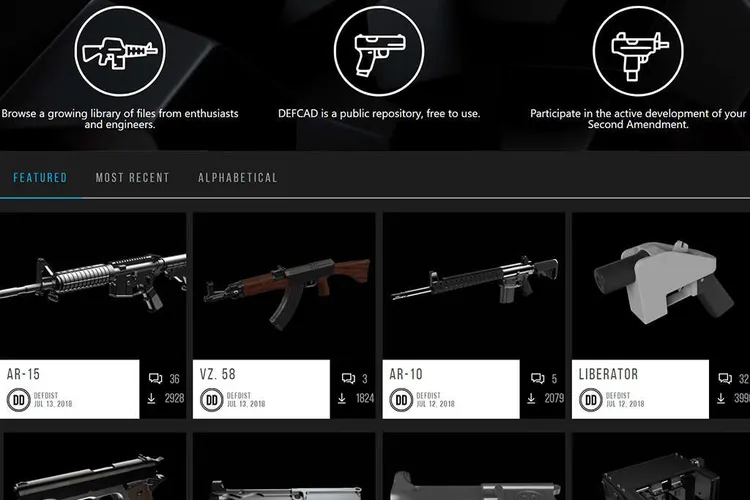Click the download icon for AR-15

coord(152,398)
